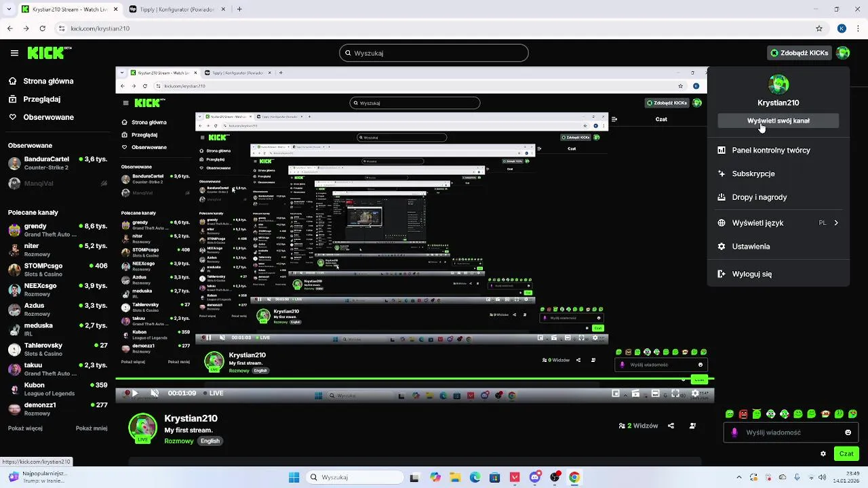Image resolution: width=868 pixels, height=488 pixels.
Task: Open chat settings gear
Action: point(823,453)
